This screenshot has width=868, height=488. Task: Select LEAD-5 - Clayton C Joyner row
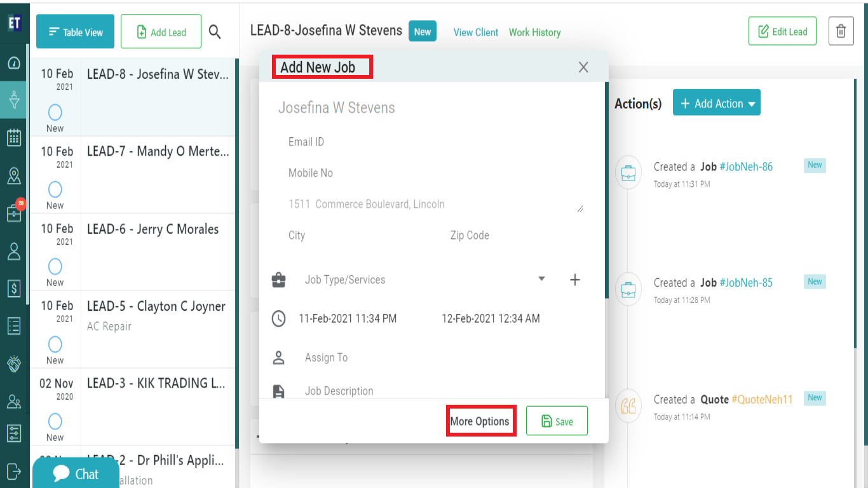coord(132,329)
